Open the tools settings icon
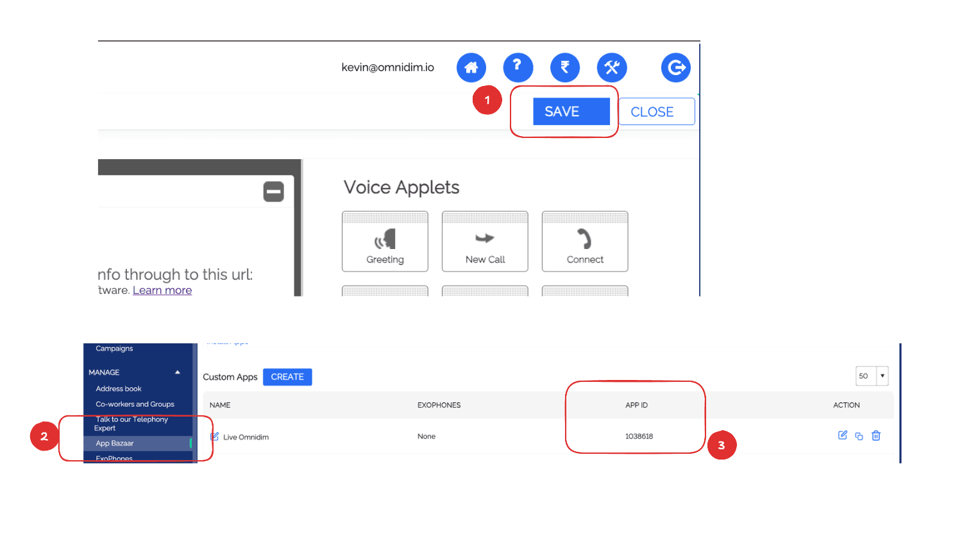 pos(611,67)
